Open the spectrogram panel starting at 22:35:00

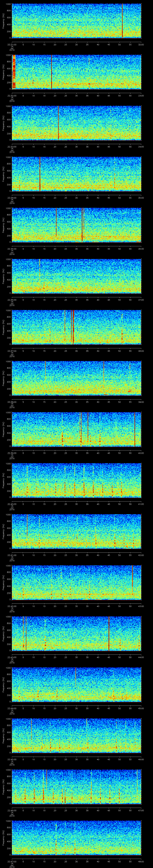(x=77, y=225)
